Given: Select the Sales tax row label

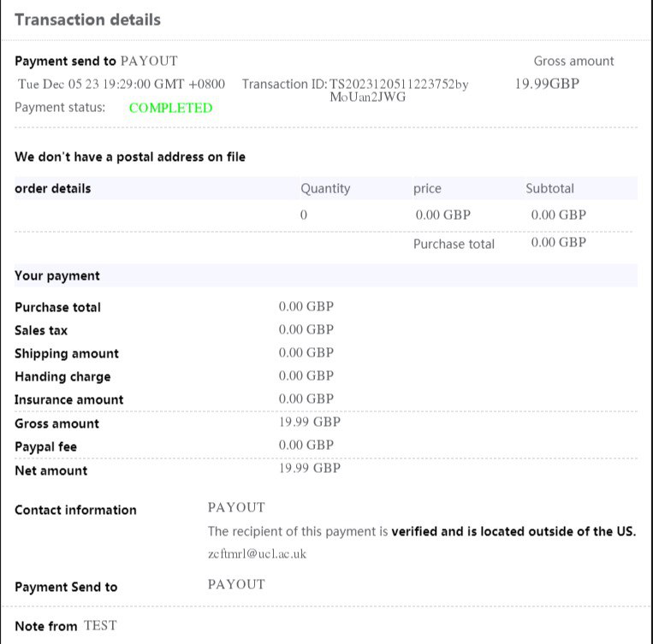Looking at the screenshot, I should click(x=41, y=330).
